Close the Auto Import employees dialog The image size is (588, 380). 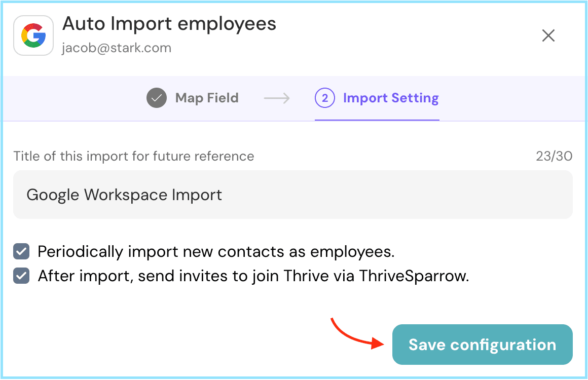(x=548, y=35)
